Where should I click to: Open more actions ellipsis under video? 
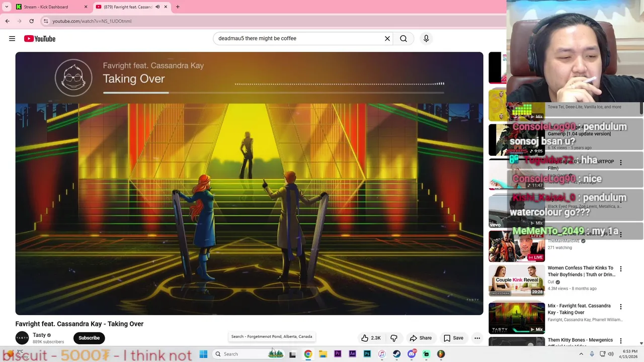(477, 338)
